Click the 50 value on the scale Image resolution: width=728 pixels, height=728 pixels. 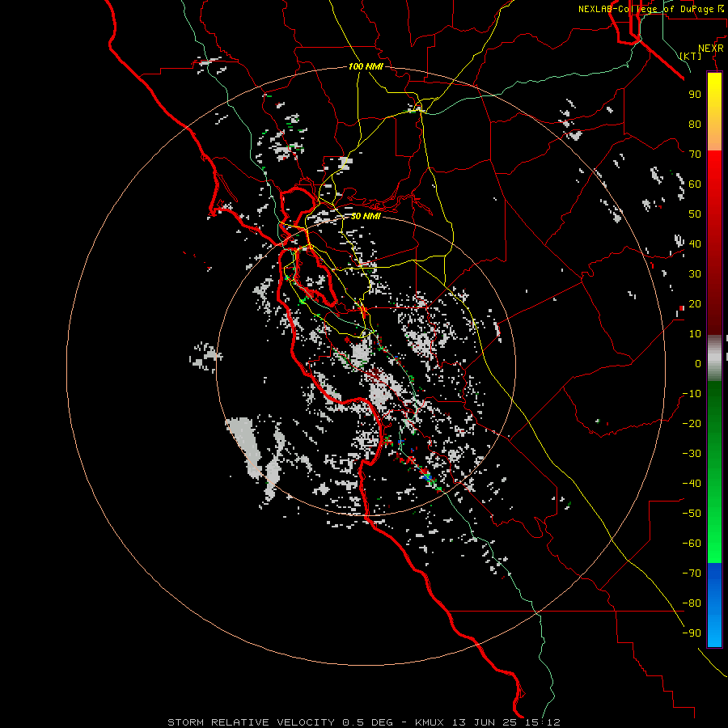point(695,214)
